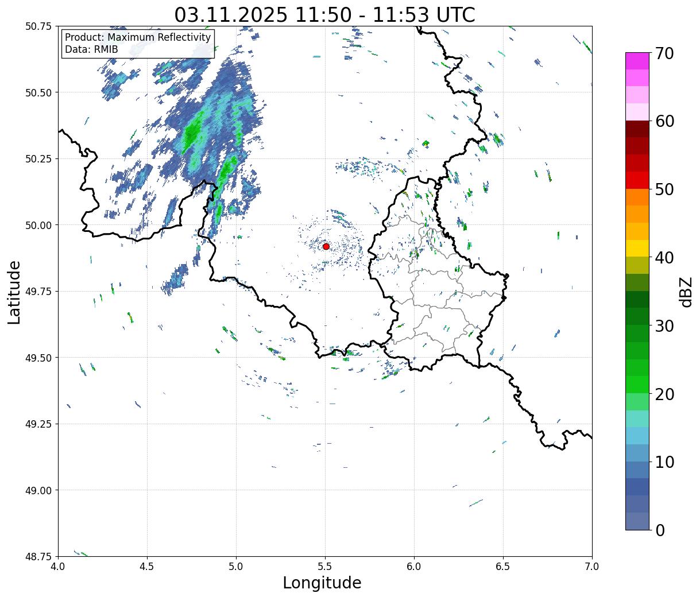Click the red radar station marker
This screenshot has width=700, height=597.
pyautogui.click(x=326, y=246)
